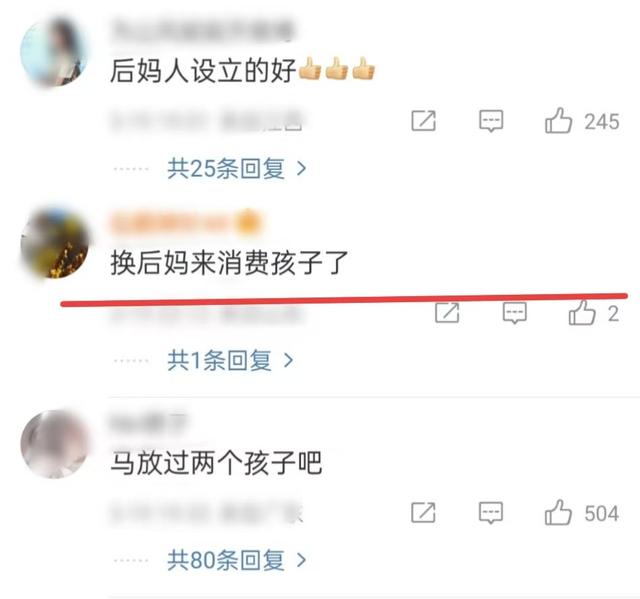640x599 pixels.
Task: Select the comment text 马放过两个孩子吧
Action: (216, 463)
